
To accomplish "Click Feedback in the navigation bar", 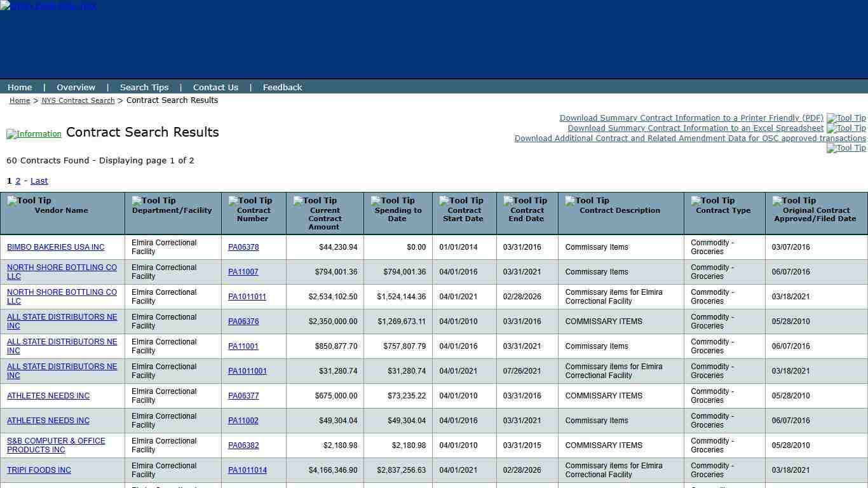I will coord(282,87).
